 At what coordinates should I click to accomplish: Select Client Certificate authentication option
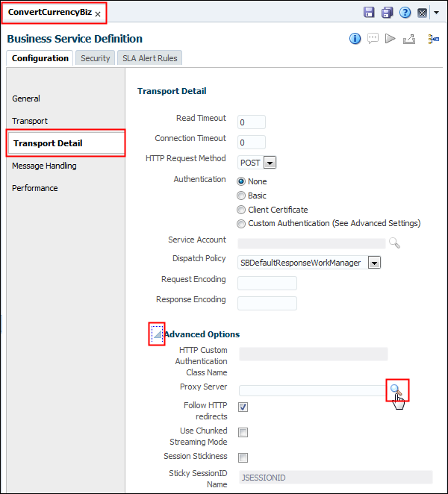(x=241, y=210)
